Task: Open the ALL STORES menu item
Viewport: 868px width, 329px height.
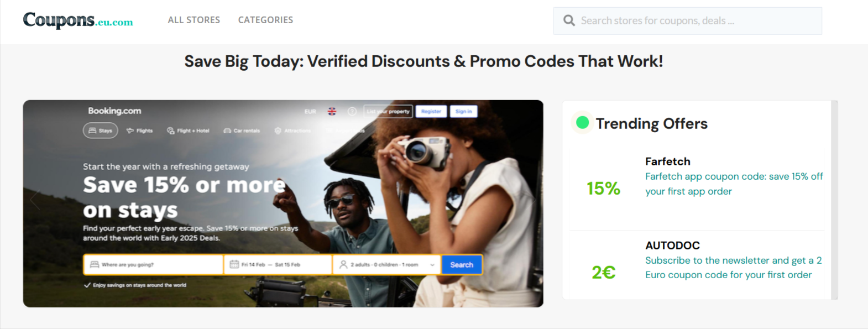Action: coord(194,20)
